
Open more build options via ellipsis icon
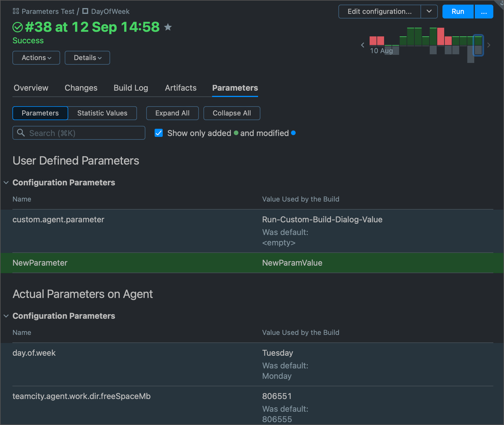click(484, 12)
